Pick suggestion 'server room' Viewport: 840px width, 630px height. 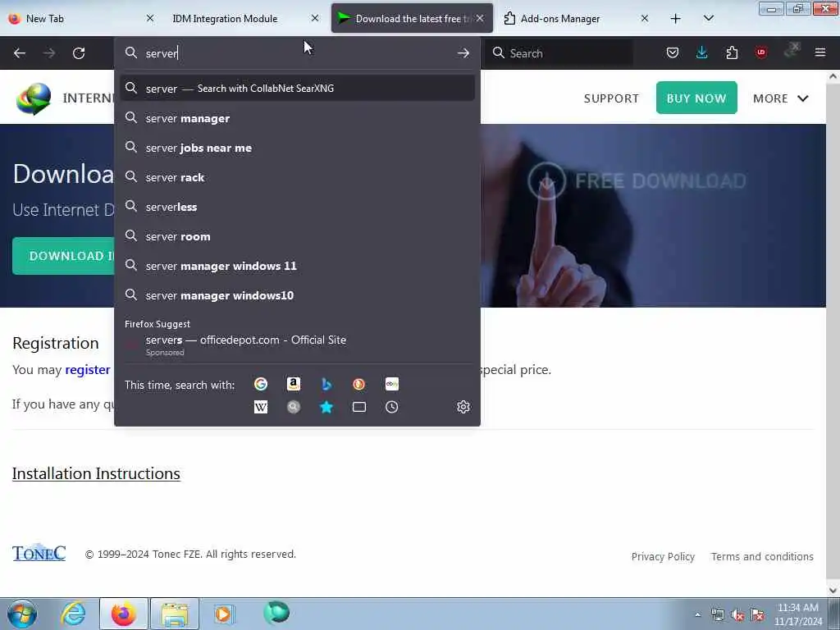click(x=297, y=236)
